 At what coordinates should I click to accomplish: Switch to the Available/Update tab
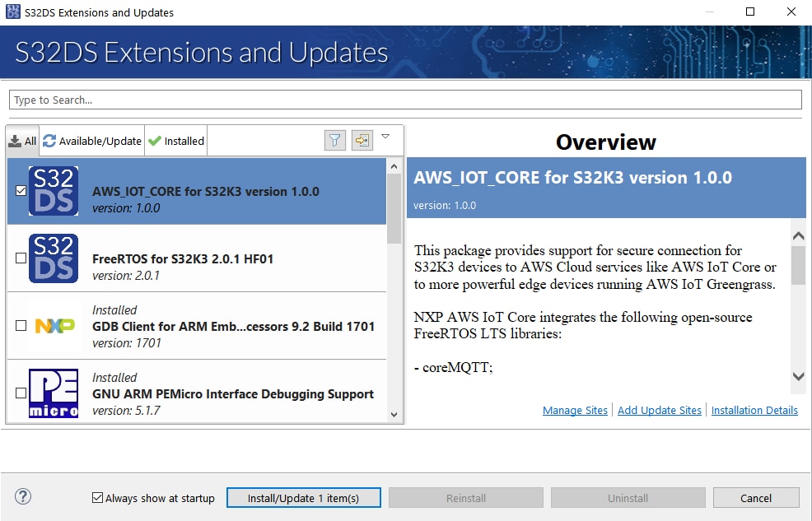92,141
